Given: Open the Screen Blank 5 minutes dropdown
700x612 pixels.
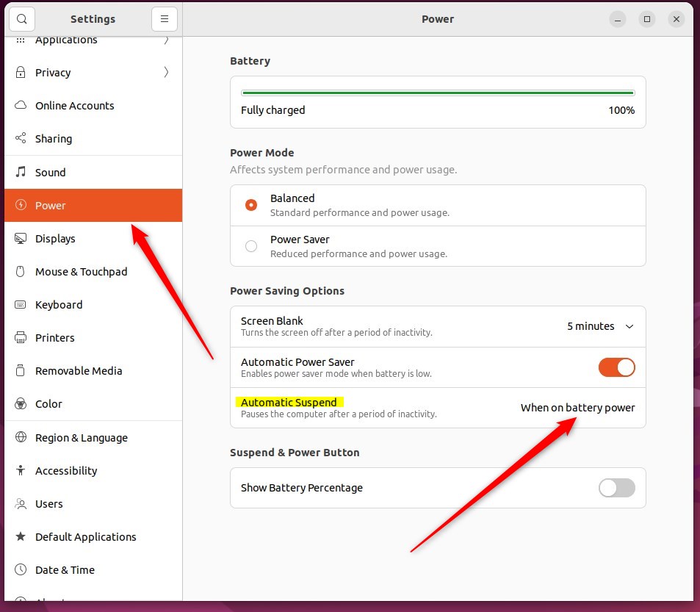Looking at the screenshot, I should click(600, 326).
